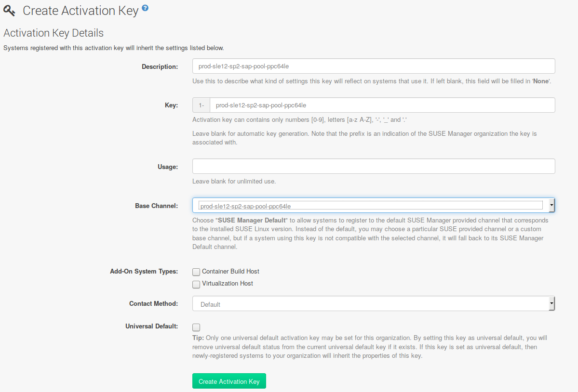This screenshot has height=392, width=578.
Task: Click the Contact Method dropdown arrow
Action: [551, 303]
